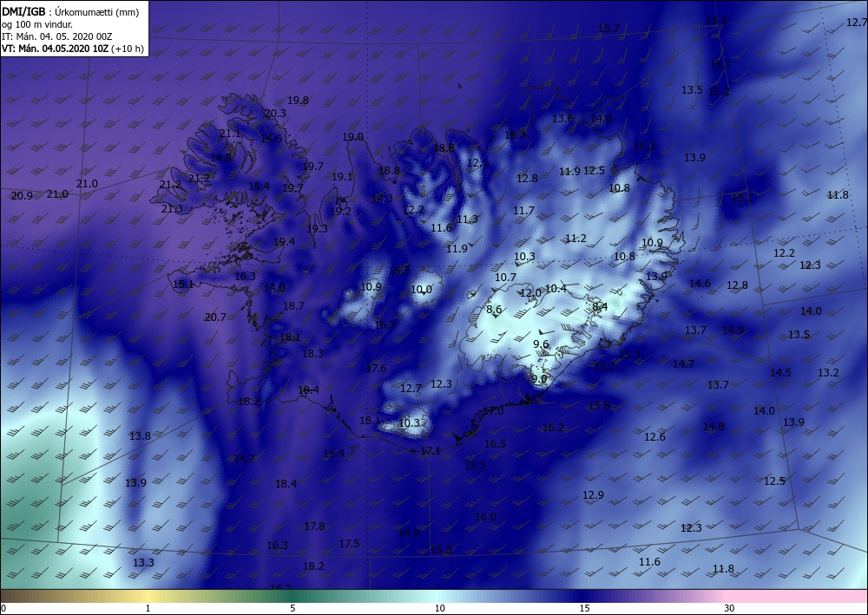This screenshot has height=615, width=868.
Task: Click the 21.1 precipitable water value
Action: (230, 134)
